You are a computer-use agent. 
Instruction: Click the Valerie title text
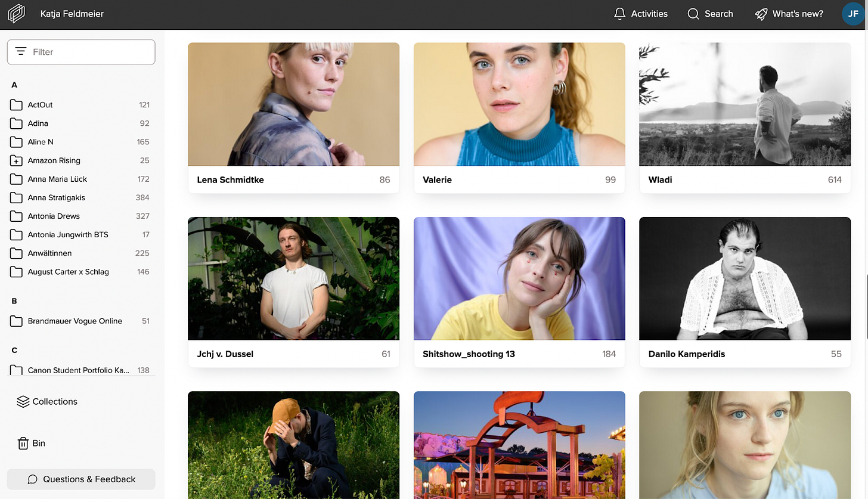coord(437,179)
